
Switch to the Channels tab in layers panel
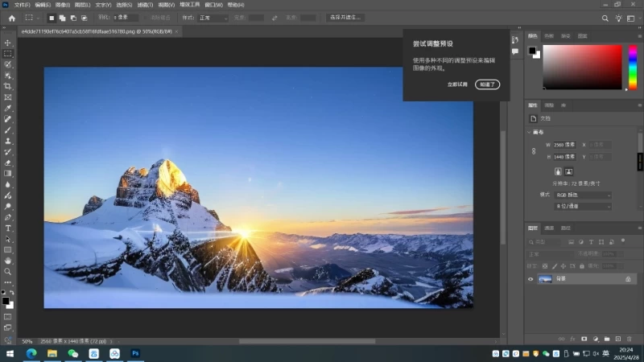549,228
